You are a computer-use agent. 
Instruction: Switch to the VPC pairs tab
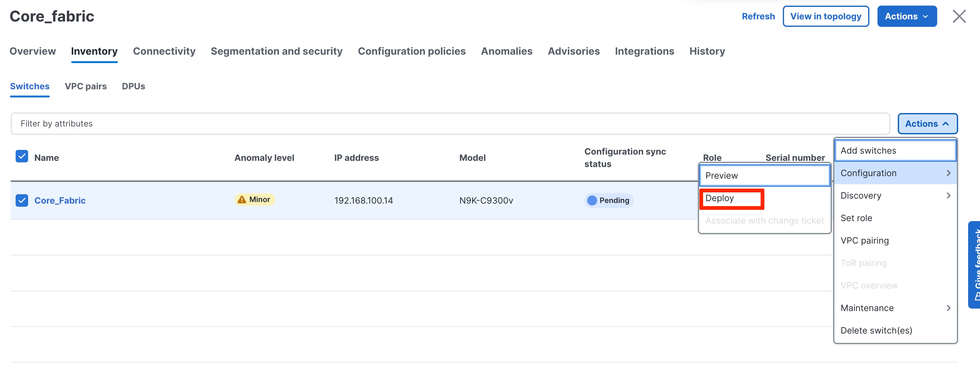[x=86, y=86]
